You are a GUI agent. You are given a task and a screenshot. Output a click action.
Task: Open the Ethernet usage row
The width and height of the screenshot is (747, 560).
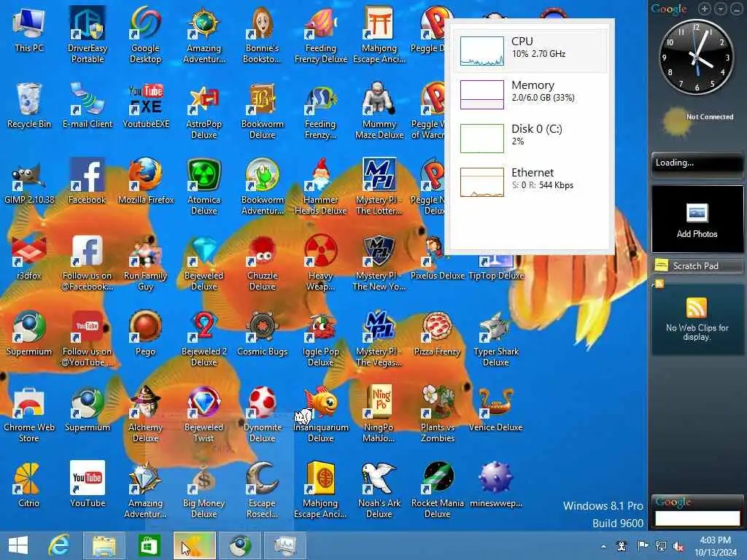[530, 182]
